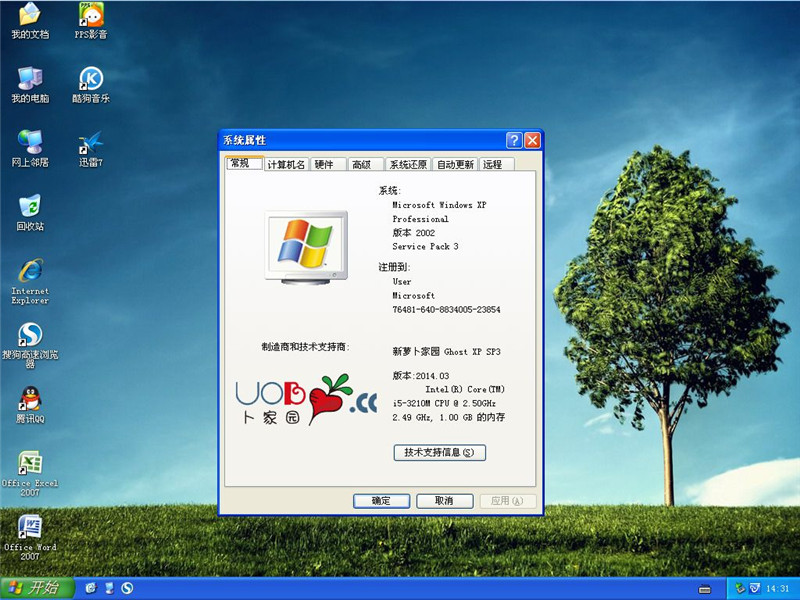800x600 pixels.
Task: Click the 2.49 GHz, 1.00 GB 的内存 text
Action: pyautogui.click(x=448, y=417)
